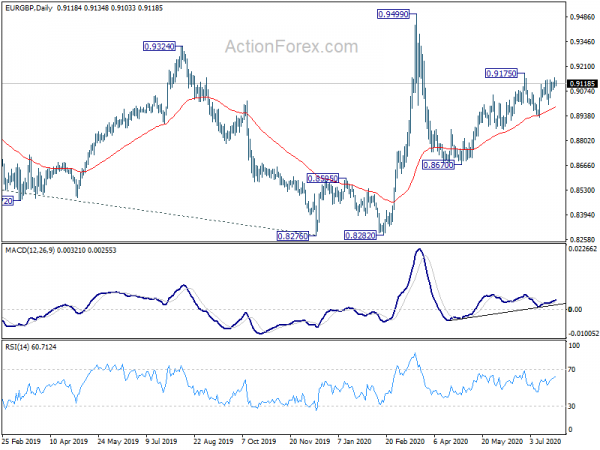Image resolution: width=600 pixels, height=450 pixels.
Task: Click the 0.94990 peak price label
Action: pyautogui.click(x=393, y=15)
